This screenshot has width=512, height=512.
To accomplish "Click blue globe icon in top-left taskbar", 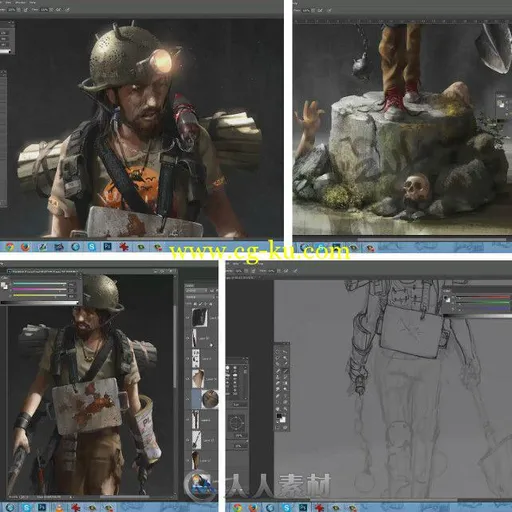I will (76, 247).
